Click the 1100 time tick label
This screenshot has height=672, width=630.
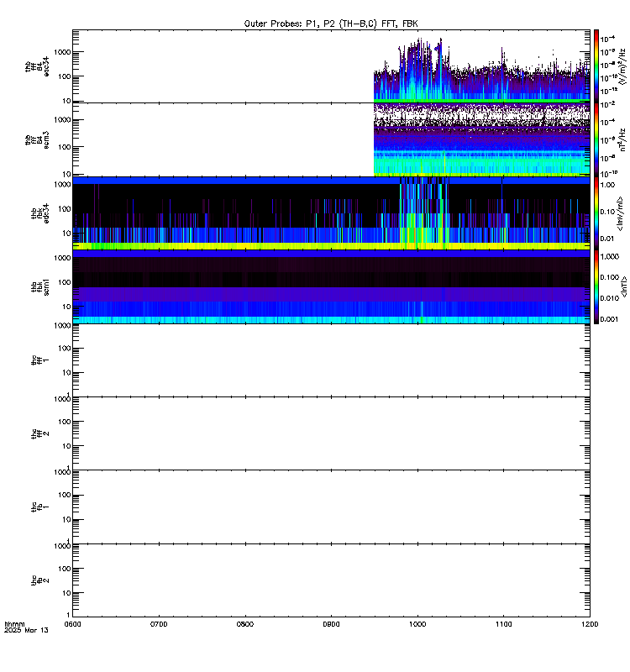(x=503, y=625)
